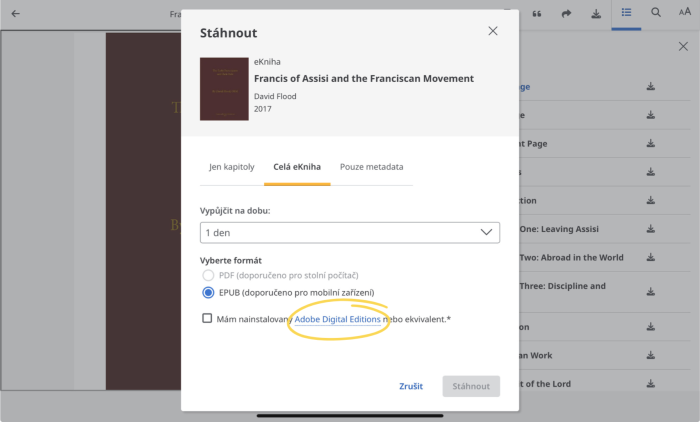Go back with the left arrow icon

tap(16, 14)
